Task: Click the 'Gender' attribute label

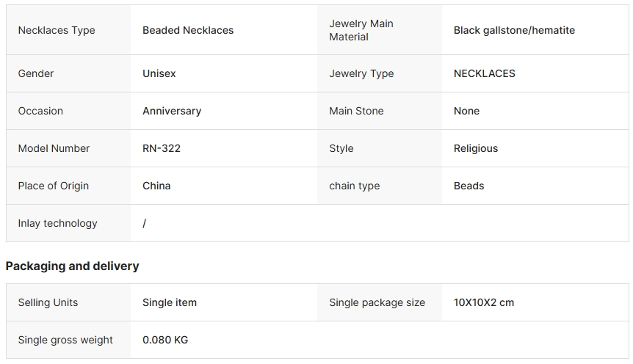Action: [x=36, y=73]
